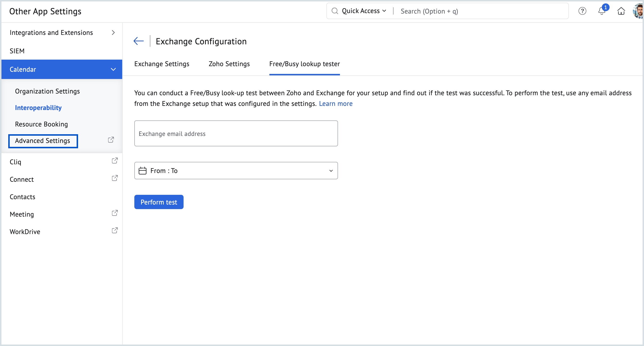Expand the From : To date range dropdown
The width and height of the screenshot is (644, 346).
click(331, 171)
